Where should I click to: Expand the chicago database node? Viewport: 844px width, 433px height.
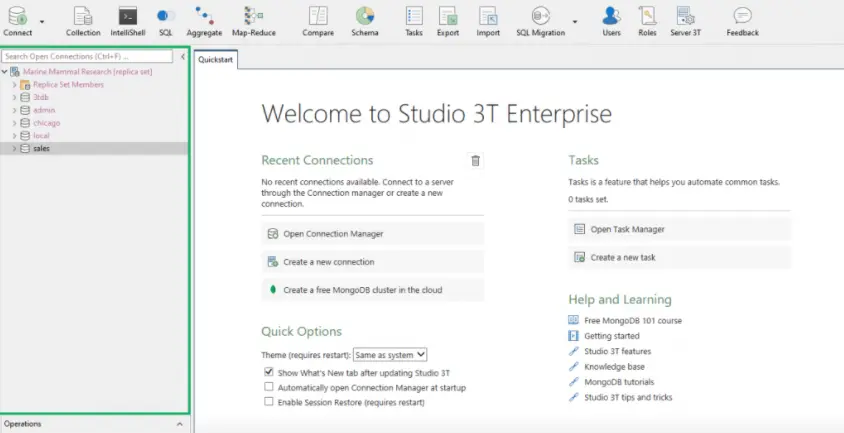[15, 123]
